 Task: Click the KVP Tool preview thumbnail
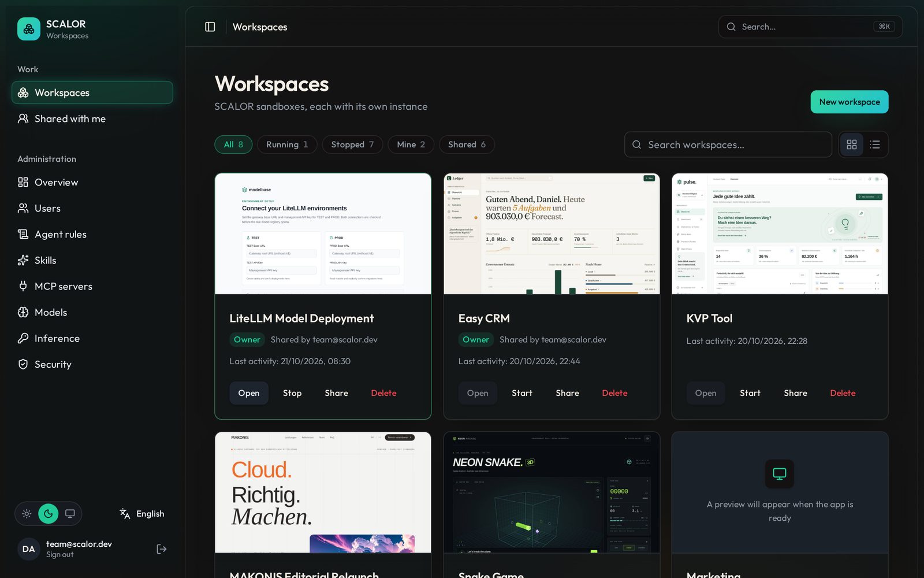coord(780,234)
